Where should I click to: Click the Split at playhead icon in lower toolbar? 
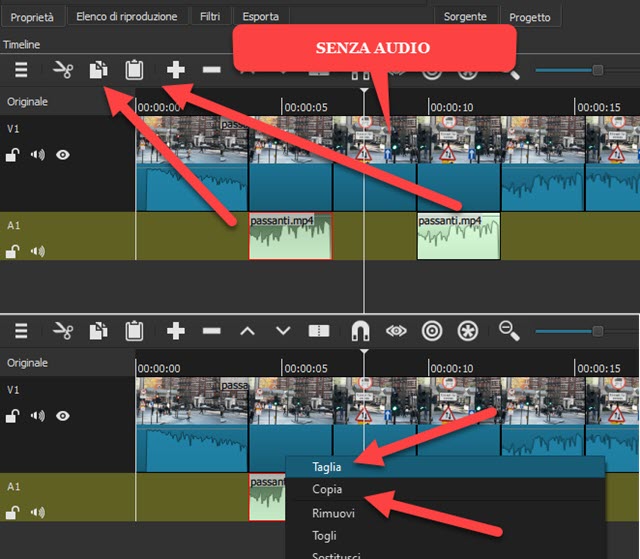(x=319, y=331)
